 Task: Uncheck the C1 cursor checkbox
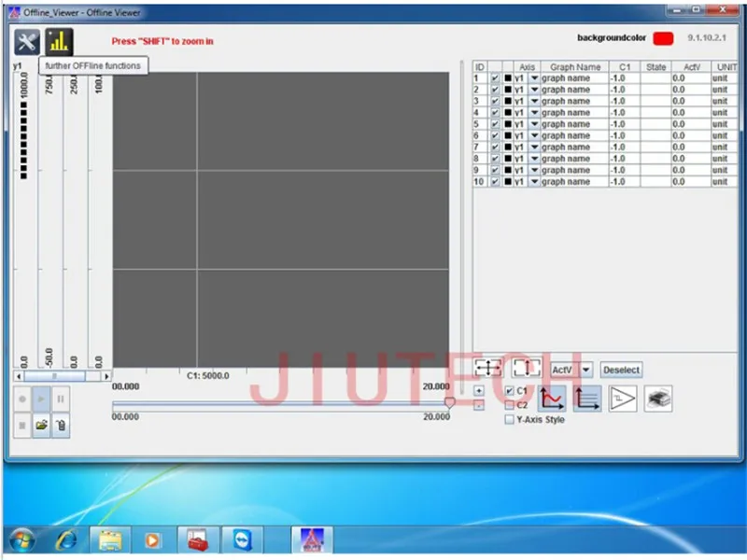pos(509,391)
